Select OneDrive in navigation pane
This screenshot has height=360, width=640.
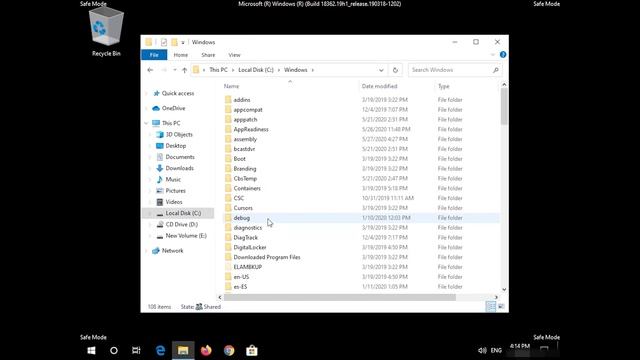click(173, 108)
